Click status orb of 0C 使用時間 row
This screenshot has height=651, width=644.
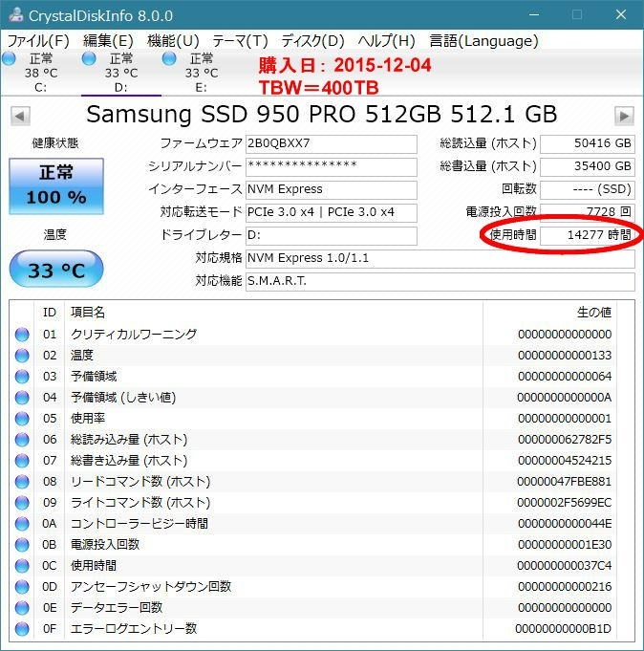[x=22, y=566]
